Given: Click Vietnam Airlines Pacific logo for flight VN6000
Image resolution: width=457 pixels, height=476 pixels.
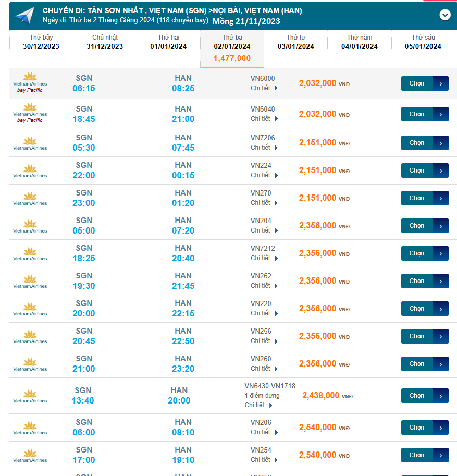Looking at the screenshot, I should (30, 83).
